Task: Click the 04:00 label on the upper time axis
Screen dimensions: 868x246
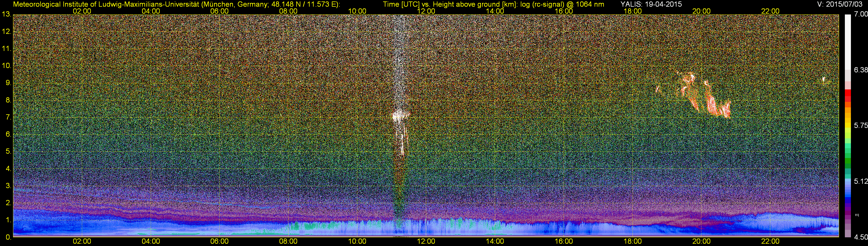Action: 151,11
